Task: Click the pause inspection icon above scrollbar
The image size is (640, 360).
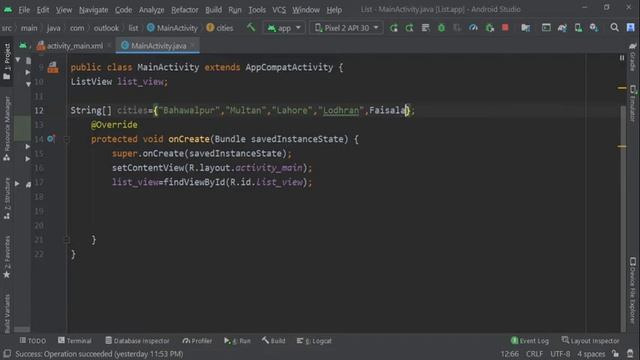Action: point(622,58)
